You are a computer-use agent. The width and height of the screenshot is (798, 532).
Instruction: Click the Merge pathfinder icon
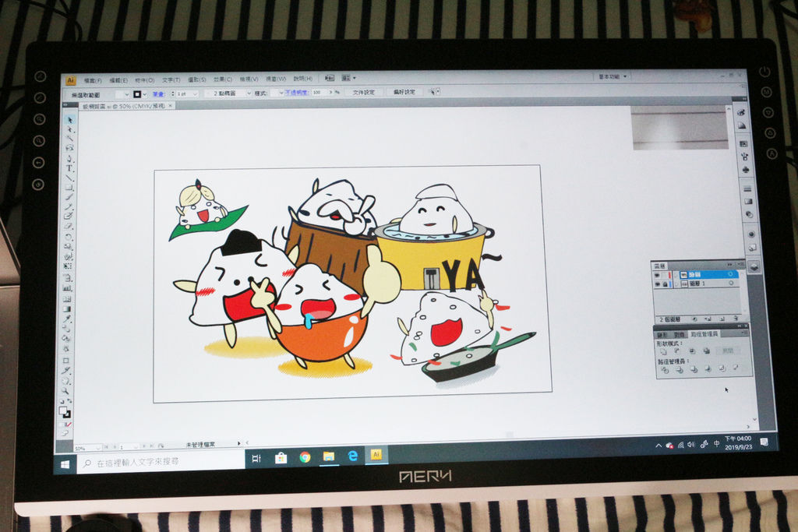693,369
